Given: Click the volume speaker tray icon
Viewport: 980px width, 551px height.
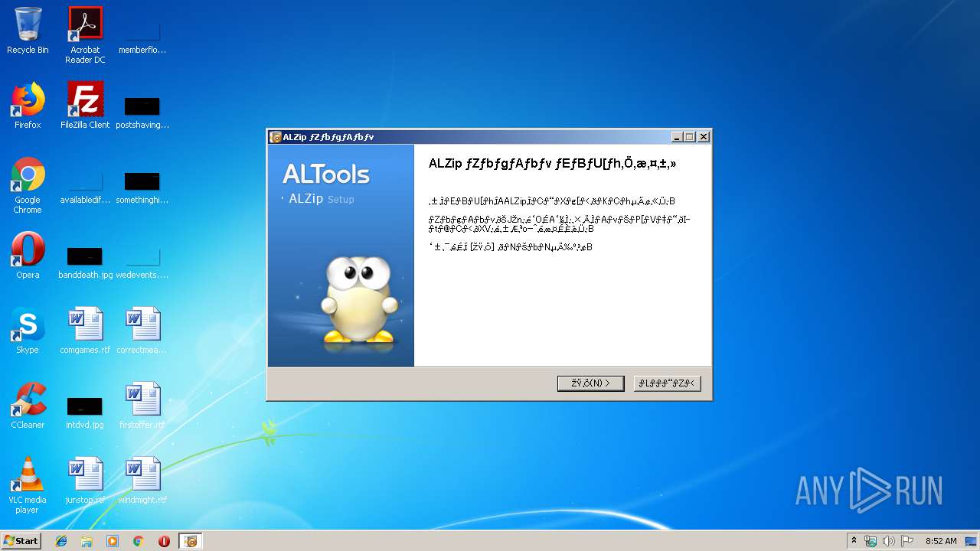Looking at the screenshot, I should (x=889, y=541).
